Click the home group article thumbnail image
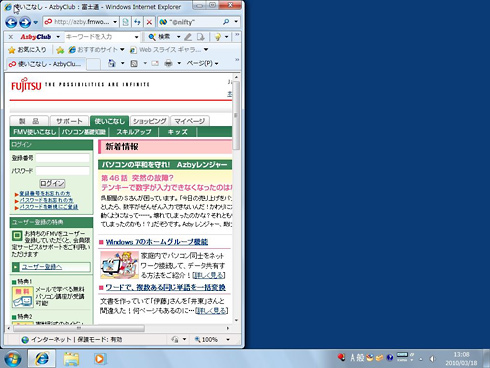This screenshot has width=490, height=368. coord(119,265)
